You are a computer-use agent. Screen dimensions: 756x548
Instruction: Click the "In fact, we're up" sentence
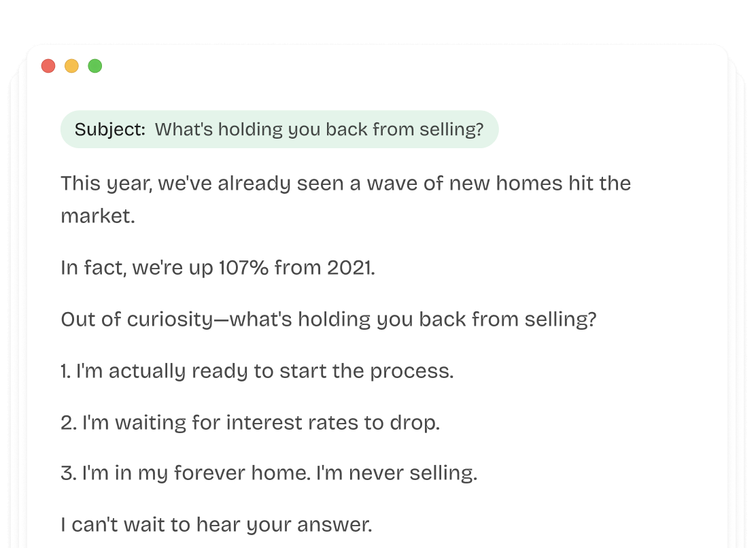click(136, 268)
